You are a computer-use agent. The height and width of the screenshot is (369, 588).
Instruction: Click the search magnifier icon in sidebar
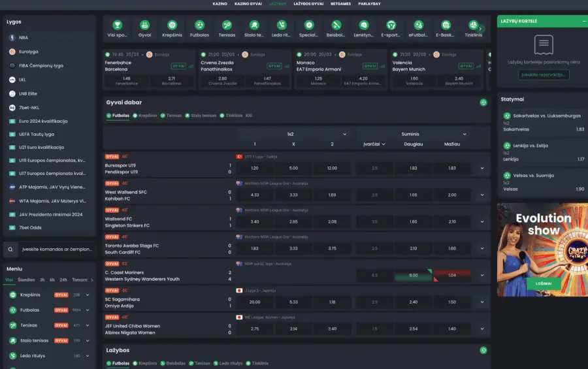click(12, 249)
